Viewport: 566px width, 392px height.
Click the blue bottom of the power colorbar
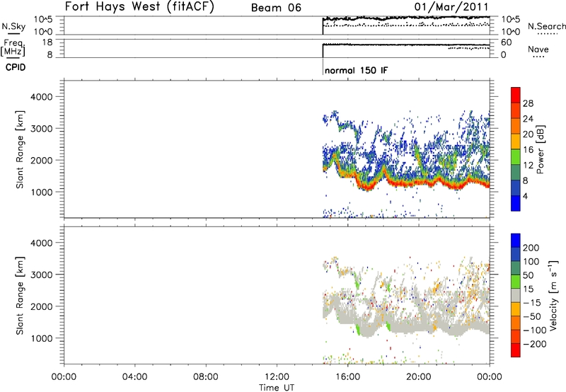(516, 203)
